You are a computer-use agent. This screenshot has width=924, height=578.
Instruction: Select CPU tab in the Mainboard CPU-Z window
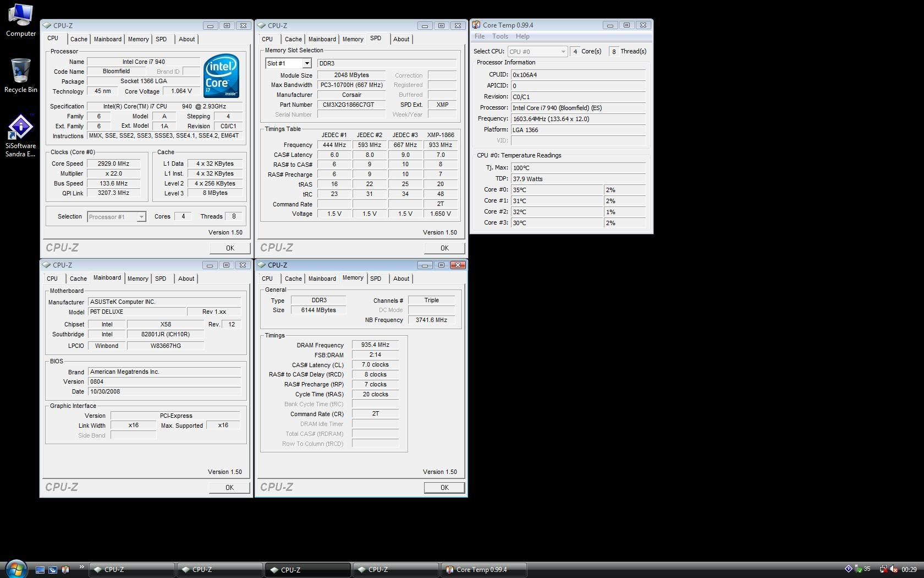52,279
